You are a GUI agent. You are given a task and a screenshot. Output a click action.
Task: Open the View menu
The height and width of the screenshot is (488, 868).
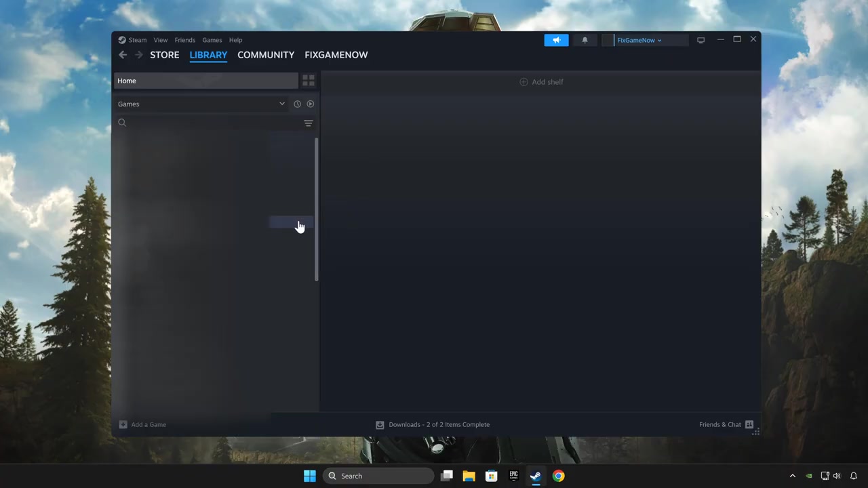[x=160, y=40]
